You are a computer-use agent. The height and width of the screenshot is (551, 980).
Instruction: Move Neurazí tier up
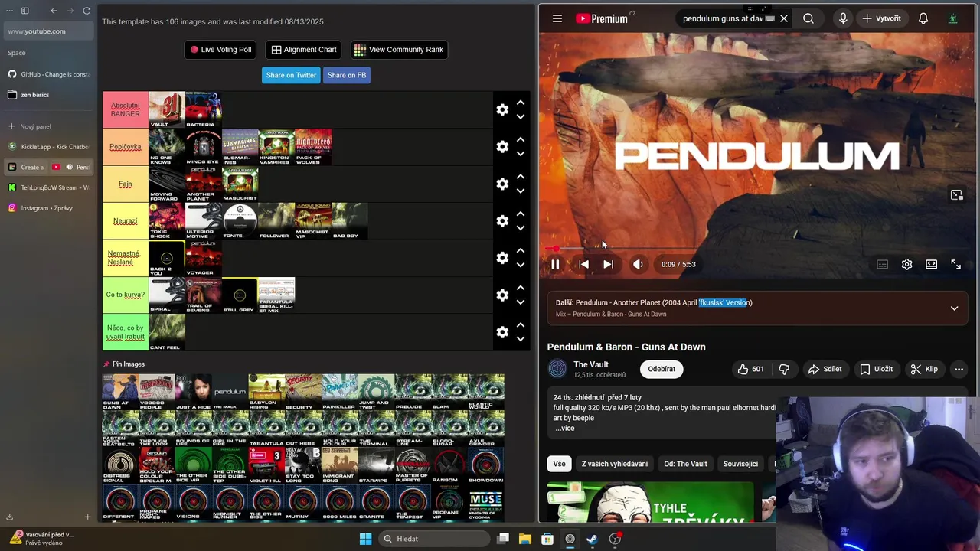[521, 214]
